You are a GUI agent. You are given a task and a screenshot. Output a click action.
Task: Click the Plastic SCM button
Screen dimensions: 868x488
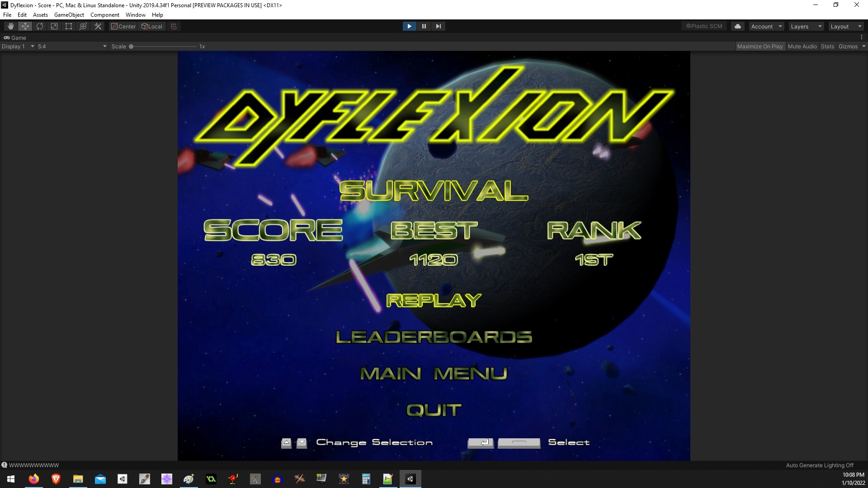(x=704, y=26)
